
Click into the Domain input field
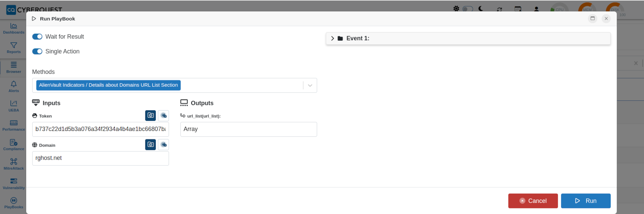tap(100, 158)
